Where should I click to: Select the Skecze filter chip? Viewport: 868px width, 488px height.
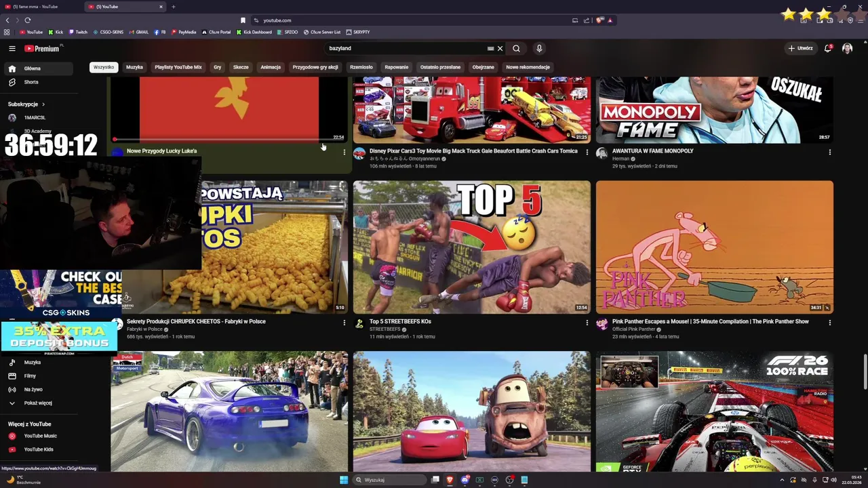coord(241,67)
